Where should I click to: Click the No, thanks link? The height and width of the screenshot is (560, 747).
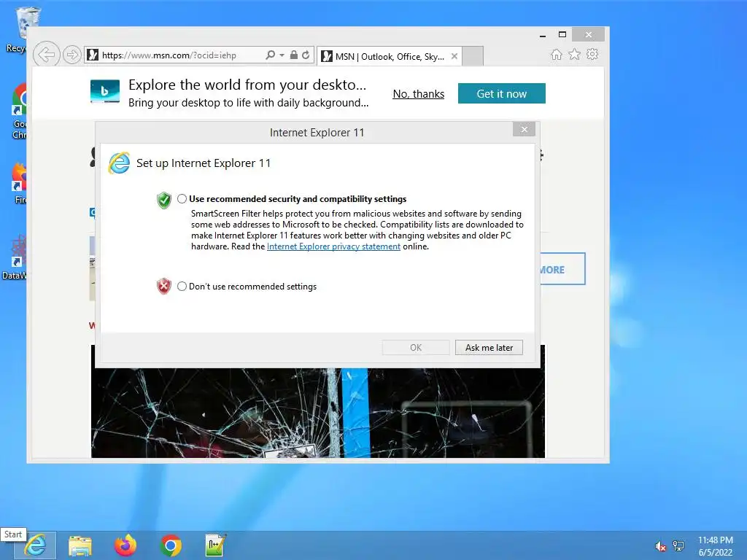point(418,94)
